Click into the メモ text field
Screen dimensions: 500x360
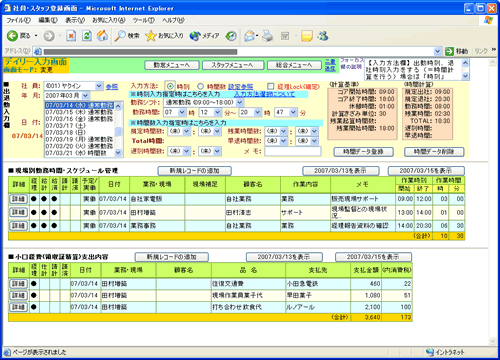(x=293, y=151)
